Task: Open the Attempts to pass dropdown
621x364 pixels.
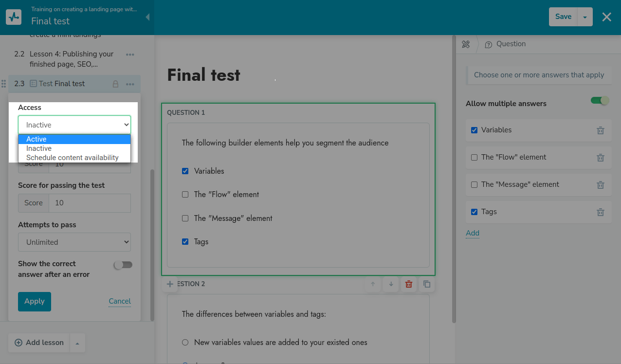Action: (x=74, y=242)
